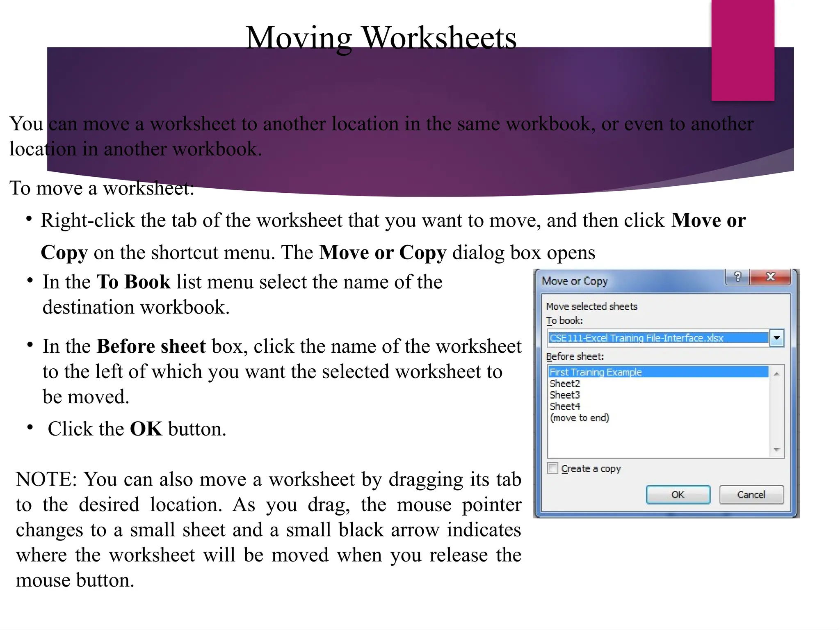Pick Sheet4 from Before sheet list
The height and width of the screenshot is (630, 840).
565,406
